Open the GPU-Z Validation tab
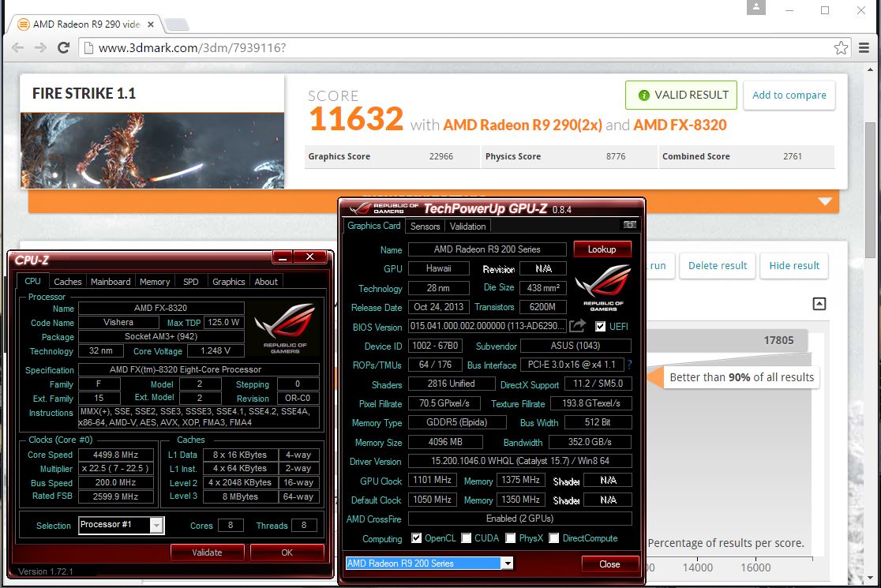 [467, 226]
